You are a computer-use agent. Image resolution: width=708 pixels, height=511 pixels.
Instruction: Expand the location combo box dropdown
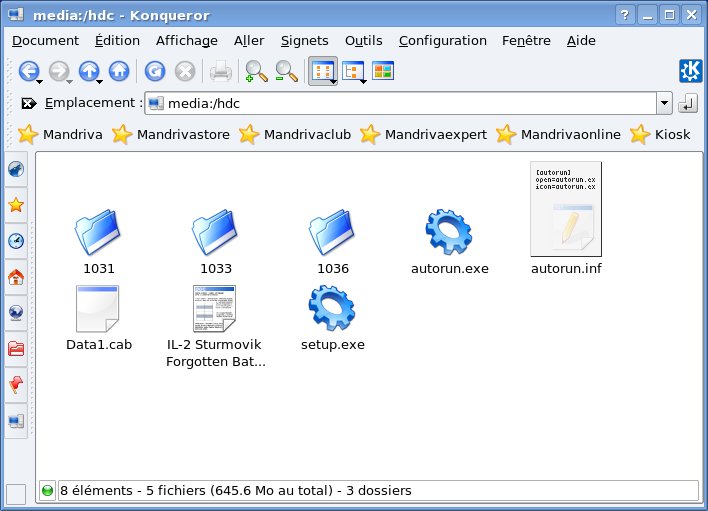click(664, 103)
